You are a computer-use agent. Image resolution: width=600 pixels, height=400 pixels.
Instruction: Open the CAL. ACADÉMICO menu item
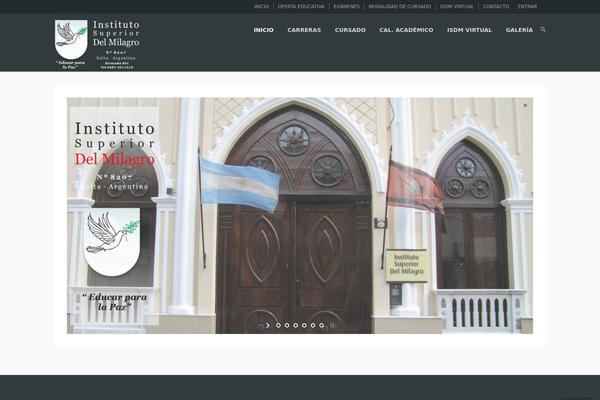406,30
